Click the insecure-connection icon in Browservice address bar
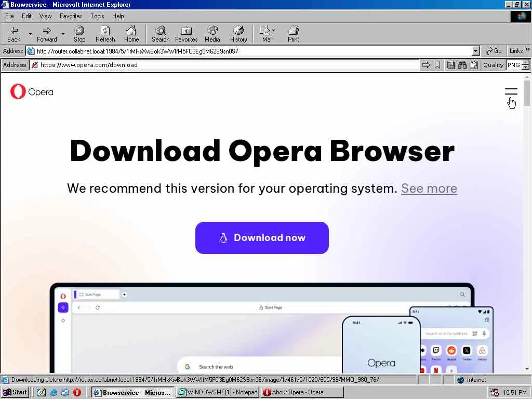 [x=34, y=65]
